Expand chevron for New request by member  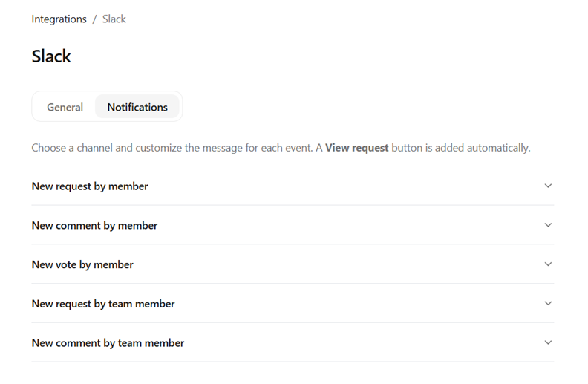[548, 186]
